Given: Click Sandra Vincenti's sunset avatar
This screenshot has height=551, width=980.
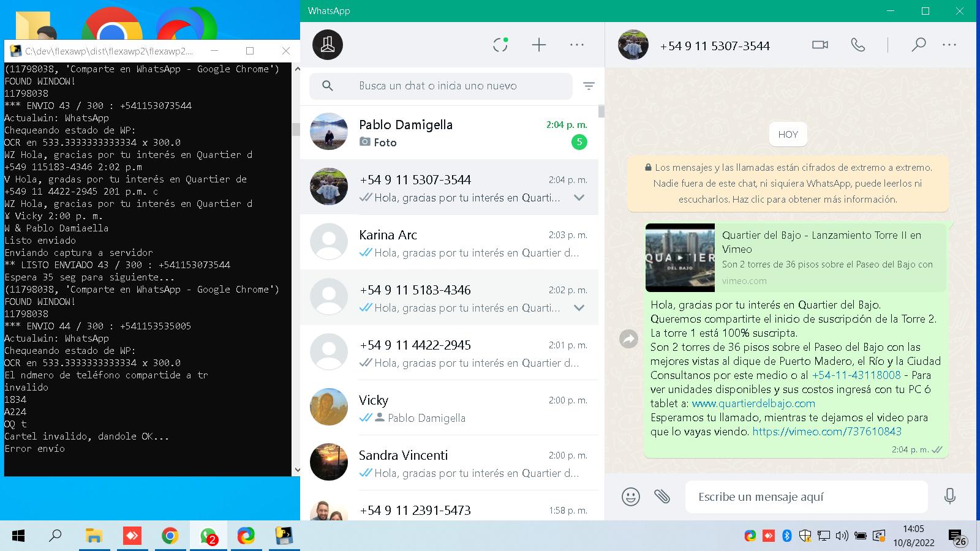Looking at the screenshot, I should click(329, 462).
